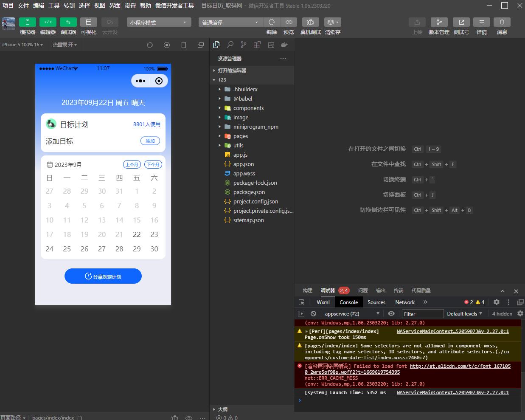Click the share plan blue button

[x=103, y=276]
